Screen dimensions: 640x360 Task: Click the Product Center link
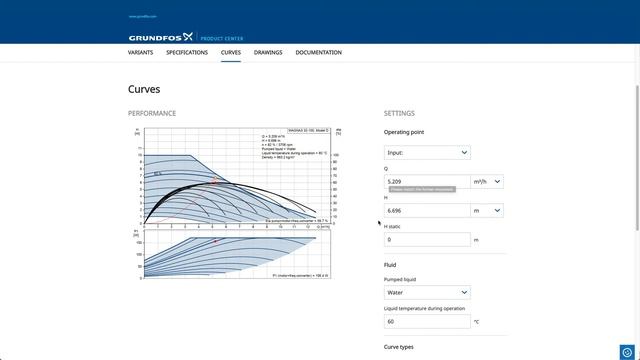(222, 38)
